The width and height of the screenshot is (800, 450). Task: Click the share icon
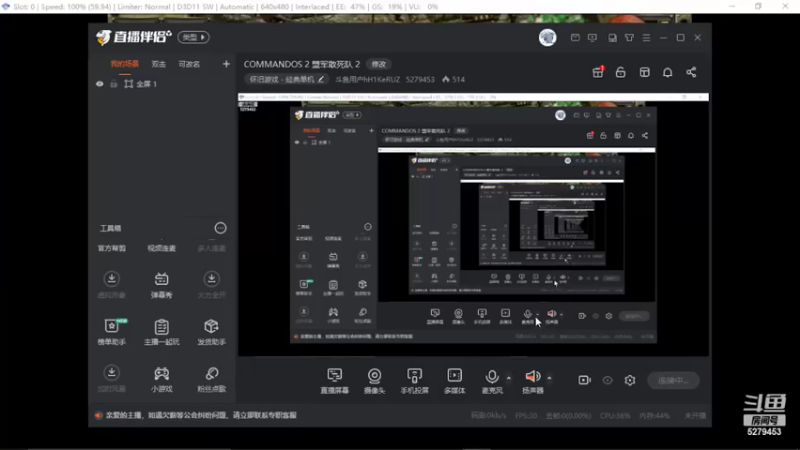(691, 72)
